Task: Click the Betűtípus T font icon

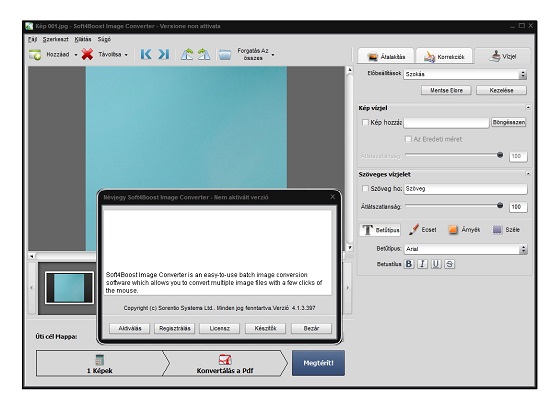Action: click(x=367, y=230)
